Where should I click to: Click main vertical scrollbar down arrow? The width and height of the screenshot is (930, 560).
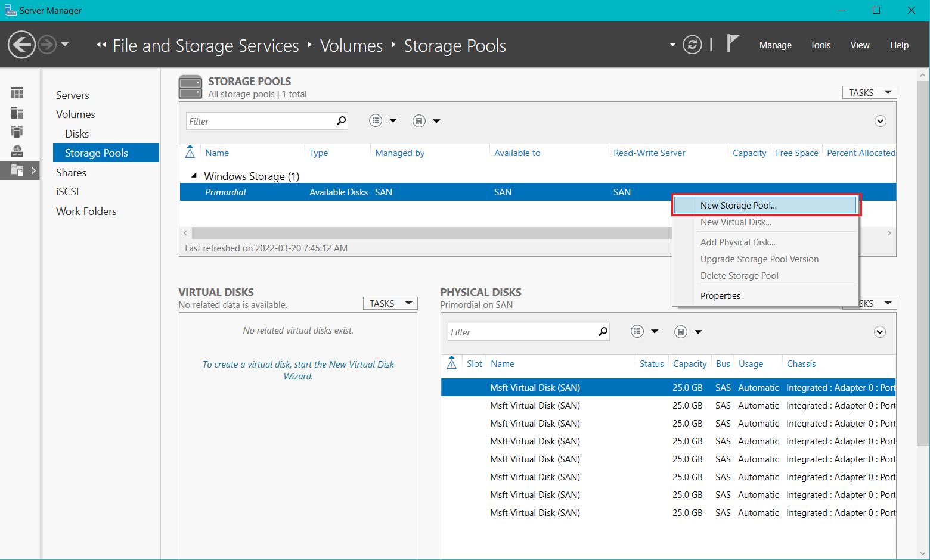(x=923, y=554)
